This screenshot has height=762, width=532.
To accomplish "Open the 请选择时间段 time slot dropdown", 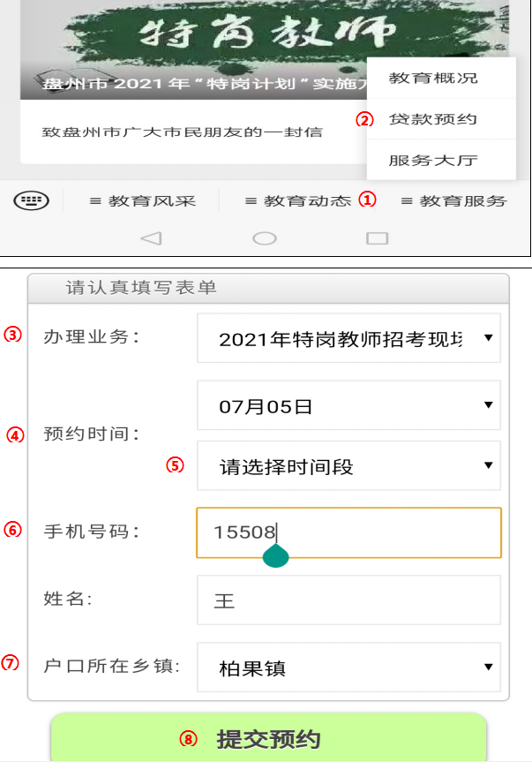I will pos(348,465).
